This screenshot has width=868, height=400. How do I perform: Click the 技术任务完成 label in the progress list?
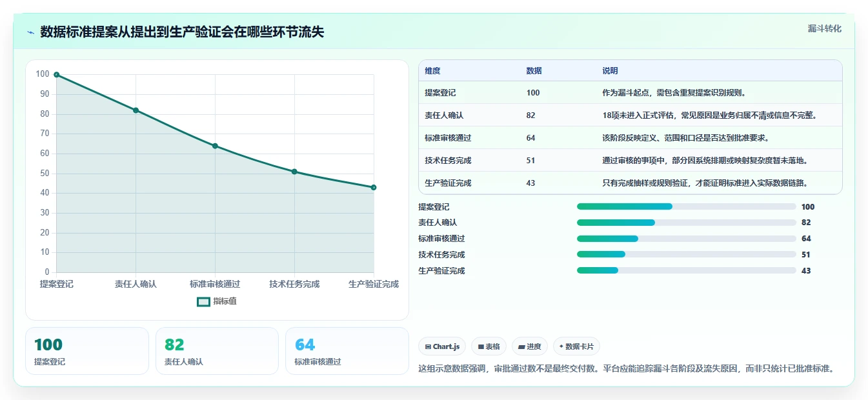441,255
